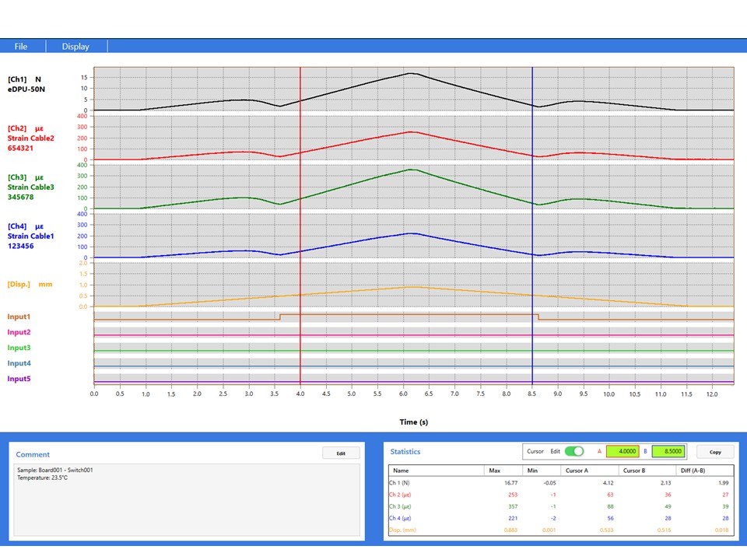Screen dimensions: 747x560
Task: Open the Display menu
Action: [x=75, y=46]
